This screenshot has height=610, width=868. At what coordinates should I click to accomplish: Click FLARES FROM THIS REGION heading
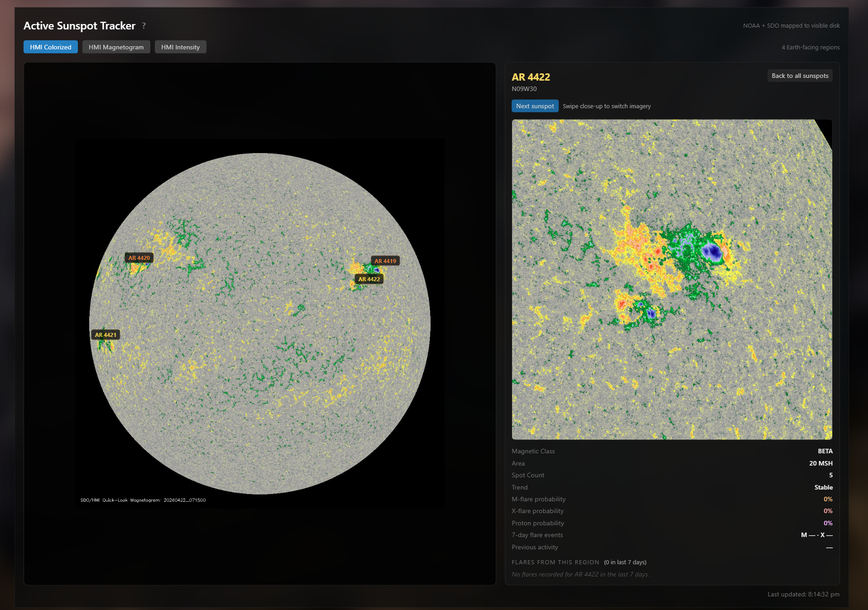pyautogui.click(x=556, y=562)
